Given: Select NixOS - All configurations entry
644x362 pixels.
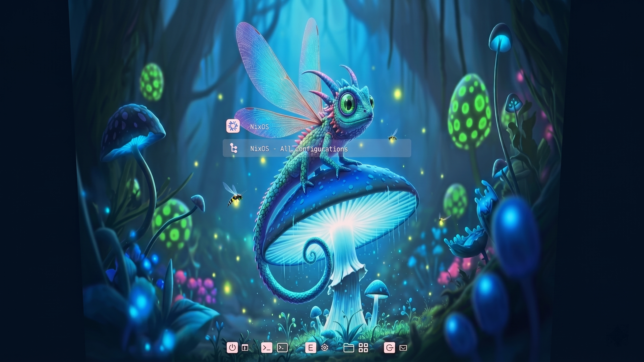Looking at the screenshot, I should point(317,148).
